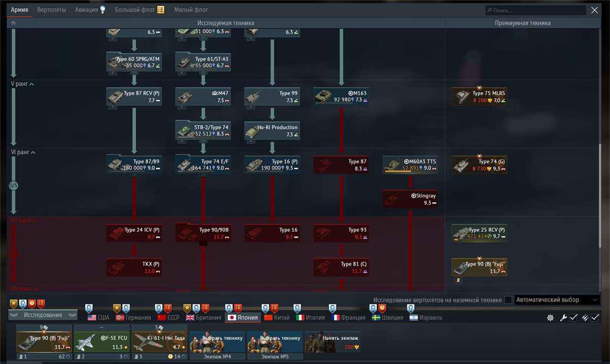
Task: Open the settings gear near bottom right
Action: (x=550, y=317)
